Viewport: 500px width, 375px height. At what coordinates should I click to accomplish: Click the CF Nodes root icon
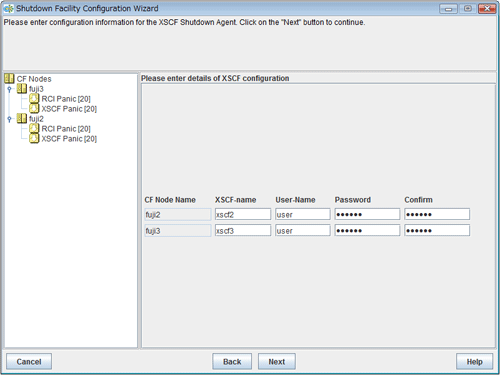pyautogui.click(x=9, y=79)
